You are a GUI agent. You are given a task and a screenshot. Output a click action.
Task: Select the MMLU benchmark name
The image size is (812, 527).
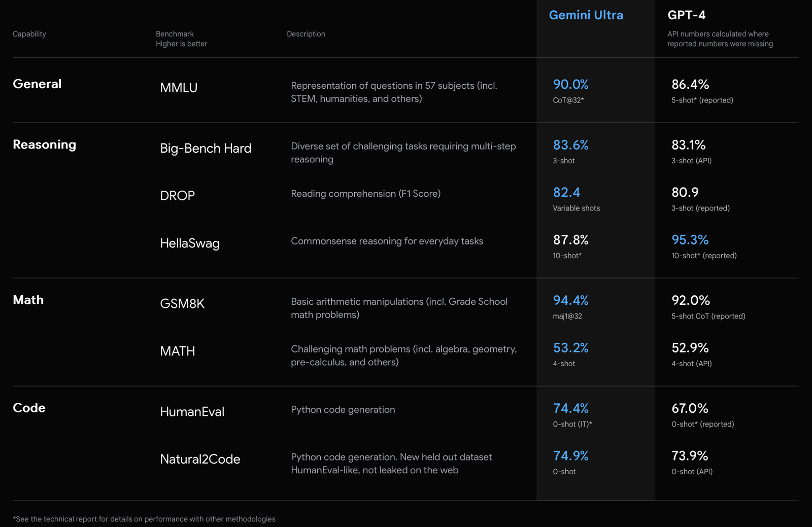(x=179, y=88)
